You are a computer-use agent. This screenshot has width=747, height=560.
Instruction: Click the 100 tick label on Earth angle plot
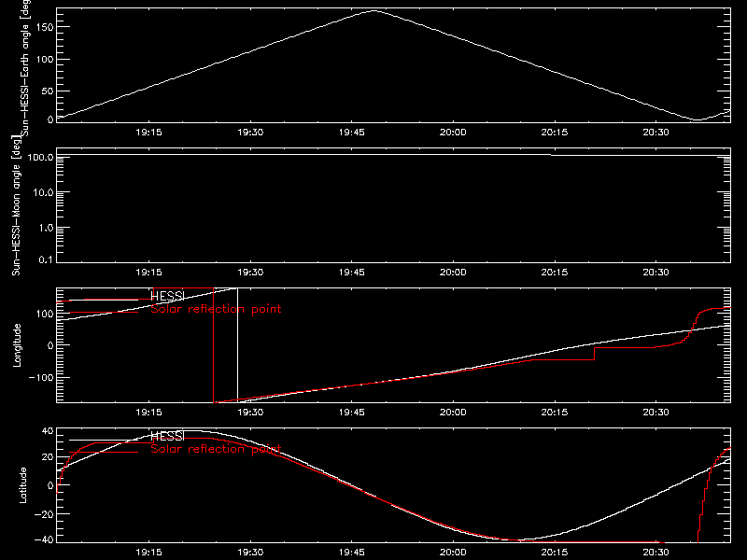(x=44, y=59)
